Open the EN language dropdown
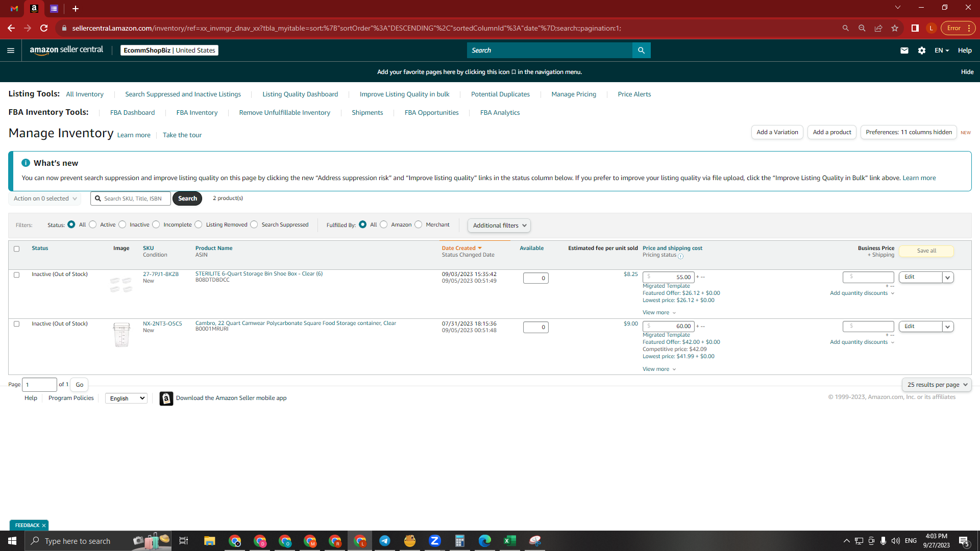Image resolution: width=980 pixels, height=551 pixels. [942, 51]
